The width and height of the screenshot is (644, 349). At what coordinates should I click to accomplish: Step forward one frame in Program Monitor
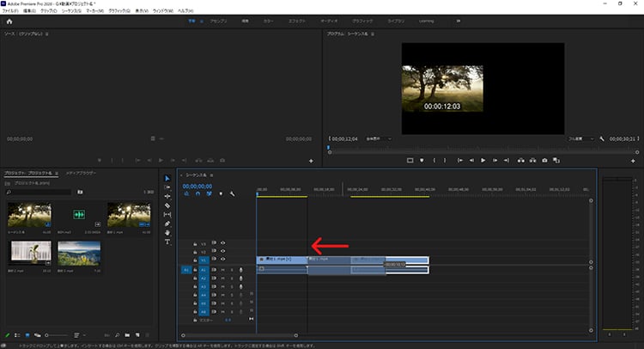point(495,161)
